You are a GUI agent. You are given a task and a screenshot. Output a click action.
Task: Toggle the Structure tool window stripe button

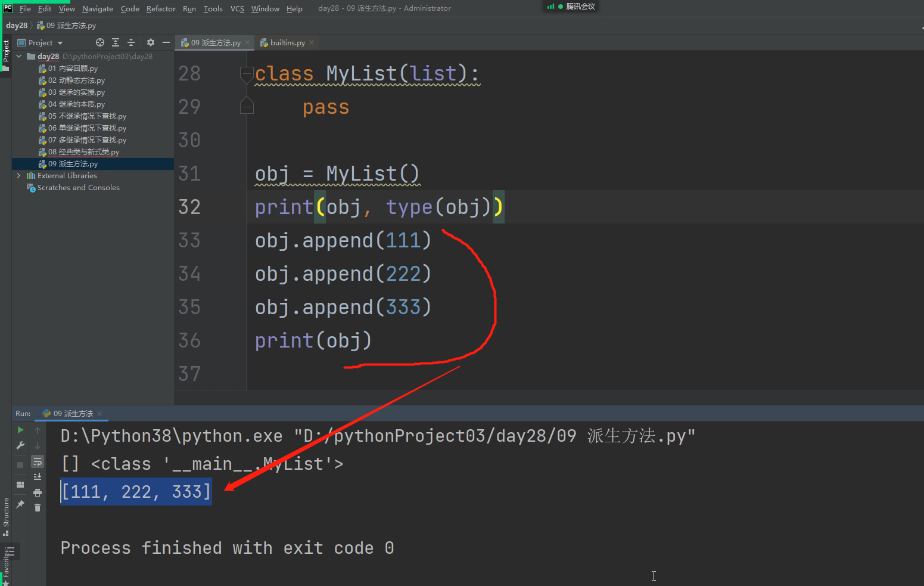(x=6, y=516)
